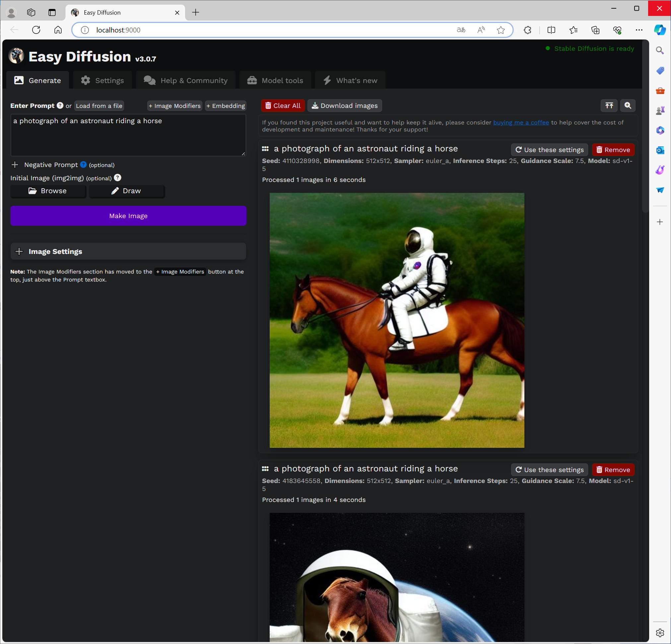The image size is (671, 644).
Task: Click the astronaut riding horse image
Action: tap(396, 320)
